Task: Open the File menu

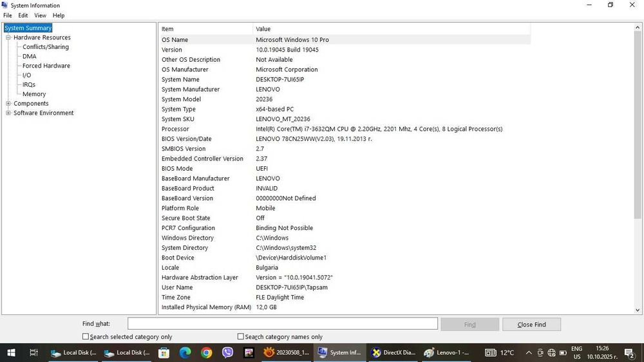Action: coord(7,15)
